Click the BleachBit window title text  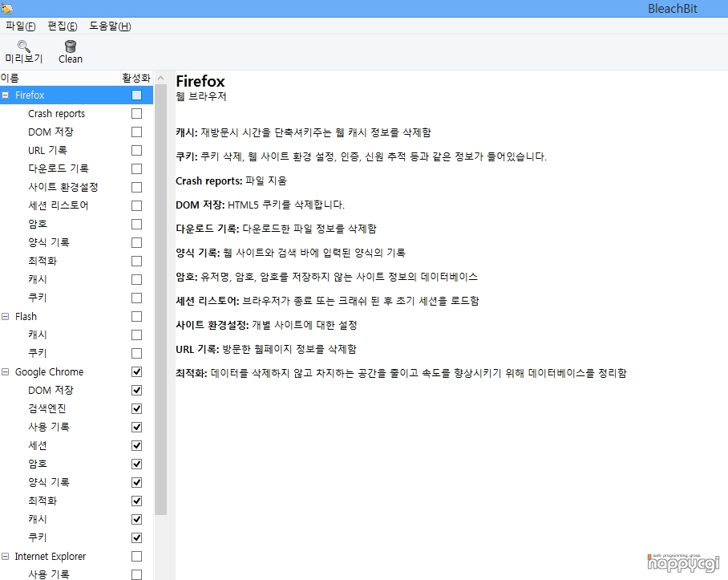[673, 9]
